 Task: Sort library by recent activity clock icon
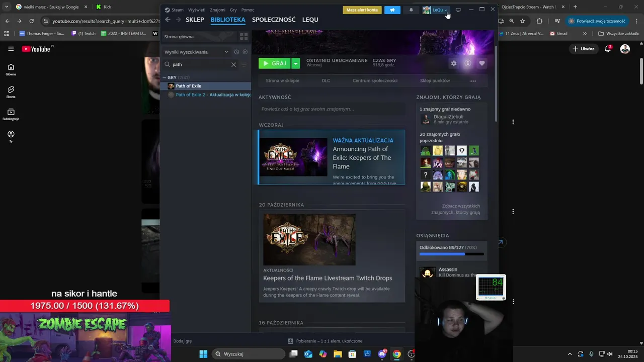pos(236,52)
